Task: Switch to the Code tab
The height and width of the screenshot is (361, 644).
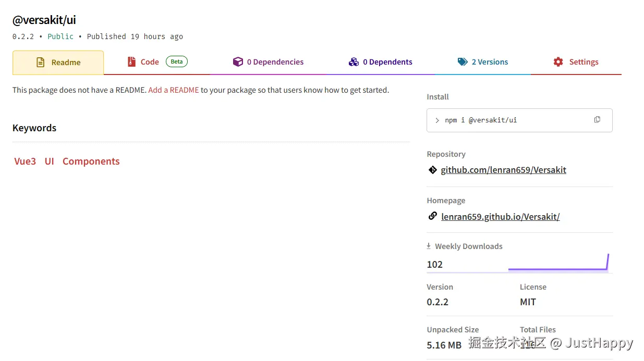Action: 157,62
